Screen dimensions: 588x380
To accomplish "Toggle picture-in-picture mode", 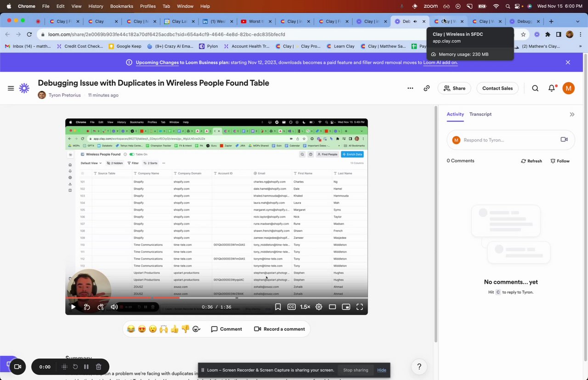I will tap(346, 307).
